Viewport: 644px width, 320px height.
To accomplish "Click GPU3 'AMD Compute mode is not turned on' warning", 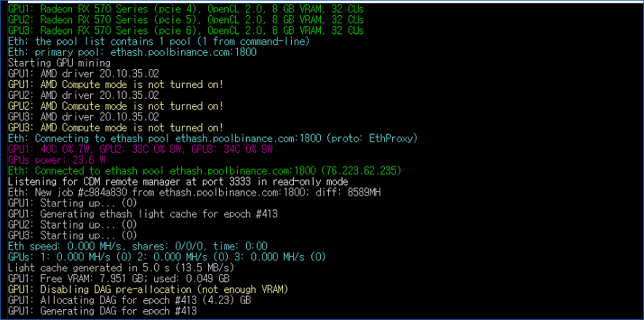I will click(116, 127).
